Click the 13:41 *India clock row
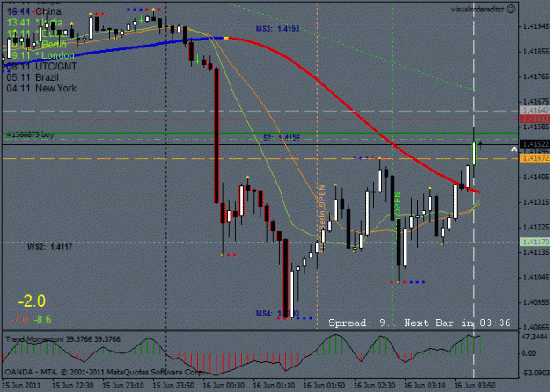Screen dimensions: 550x392 (34, 23)
